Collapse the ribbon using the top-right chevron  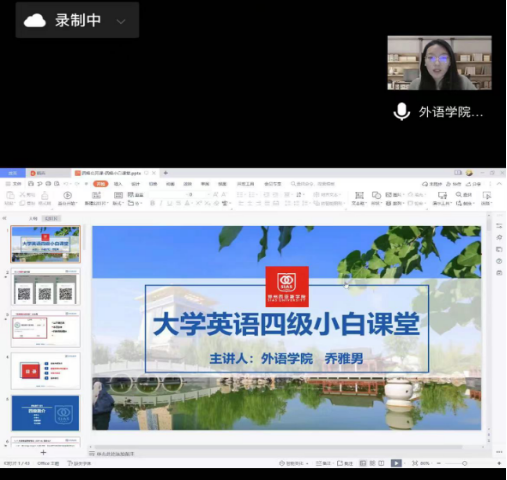(x=499, y=184)
